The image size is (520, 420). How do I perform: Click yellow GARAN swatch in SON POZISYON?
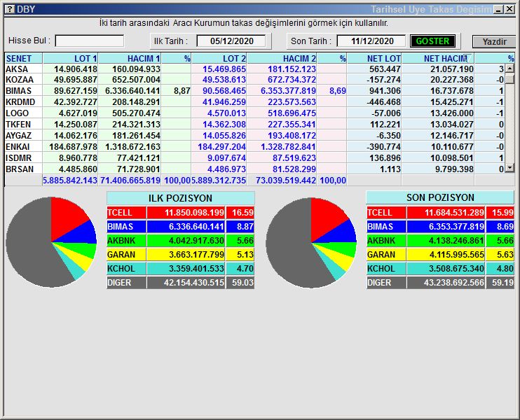386,254
